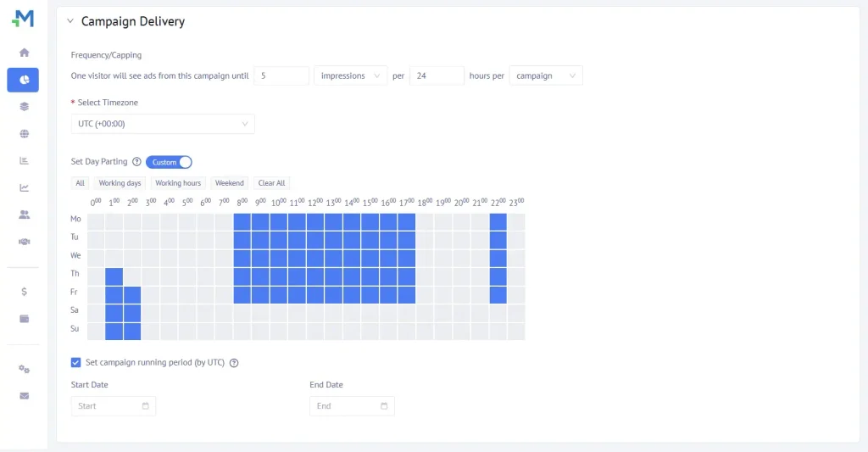
Task: Click the Sa row label
Action: click(75, 310)
